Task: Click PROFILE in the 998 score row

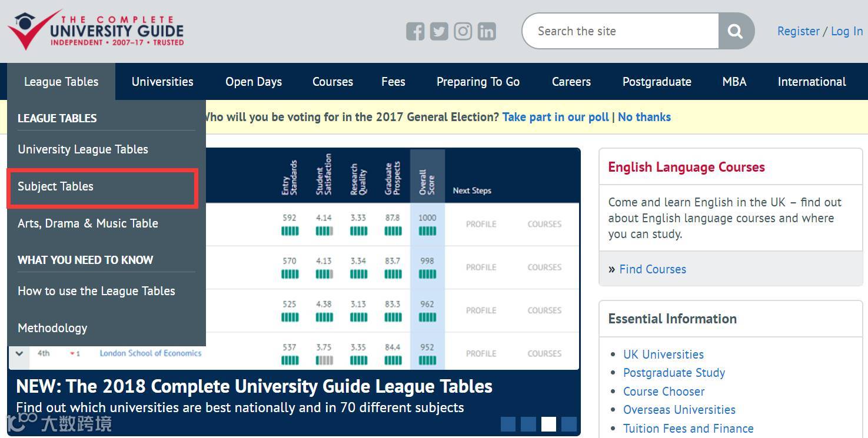Action: pos(481,267)
